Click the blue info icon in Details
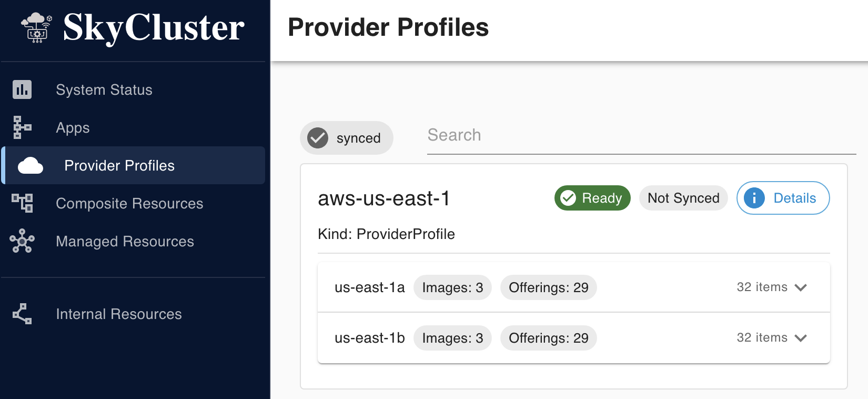Screen dimensions: 868x399 click(x=754, y=198)
